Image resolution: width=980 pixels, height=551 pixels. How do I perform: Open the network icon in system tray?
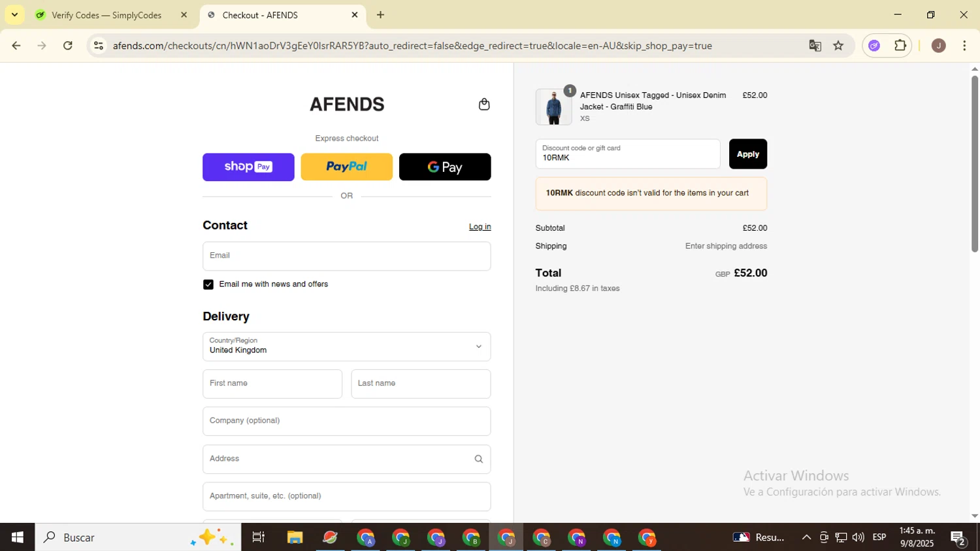tap(841, 537)
